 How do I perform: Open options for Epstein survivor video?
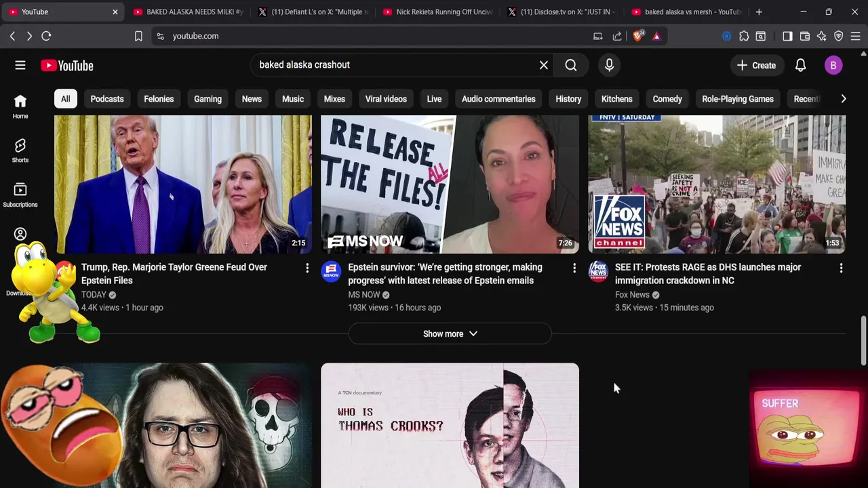click(574, 268)
